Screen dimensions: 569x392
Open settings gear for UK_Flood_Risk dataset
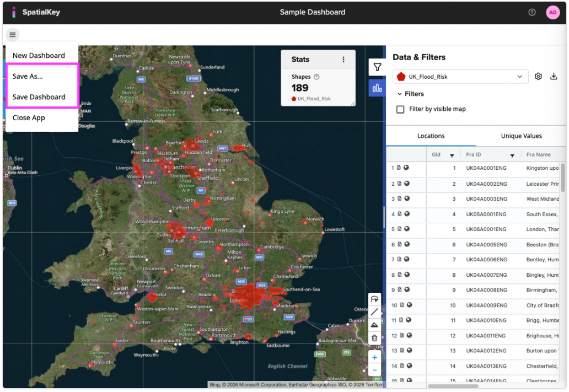click(538, 76)
